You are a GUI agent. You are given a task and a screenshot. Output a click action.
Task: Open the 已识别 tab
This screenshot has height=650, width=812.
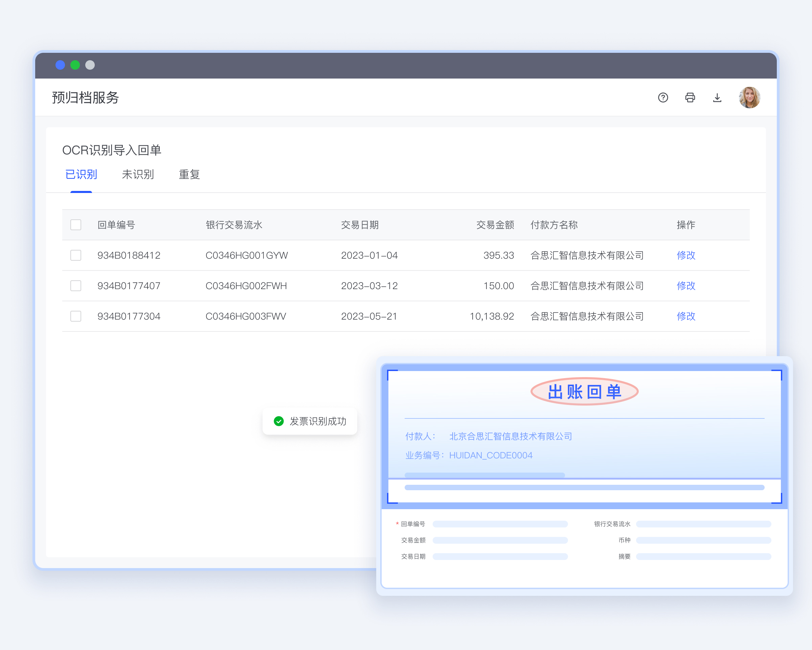pos(81,174)
